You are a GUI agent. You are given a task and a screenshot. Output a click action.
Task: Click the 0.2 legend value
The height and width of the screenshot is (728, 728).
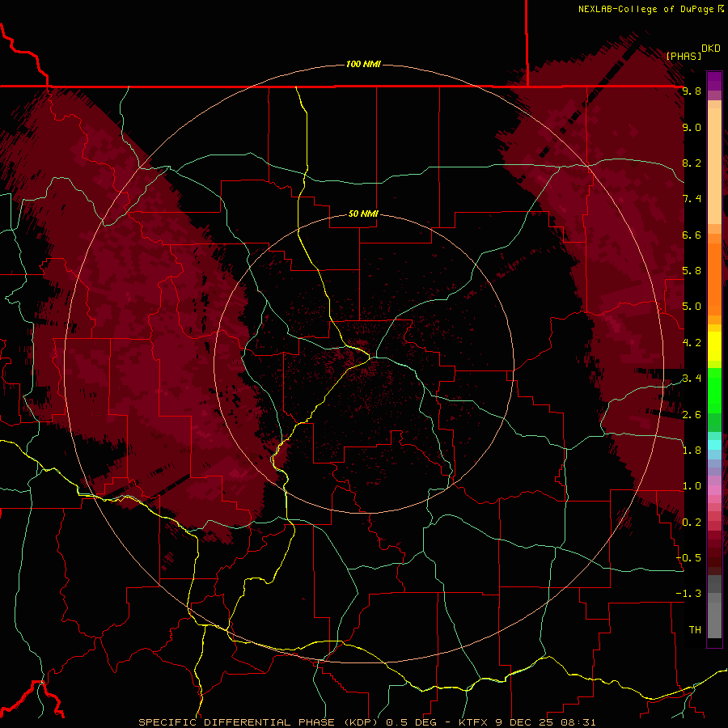692,523
